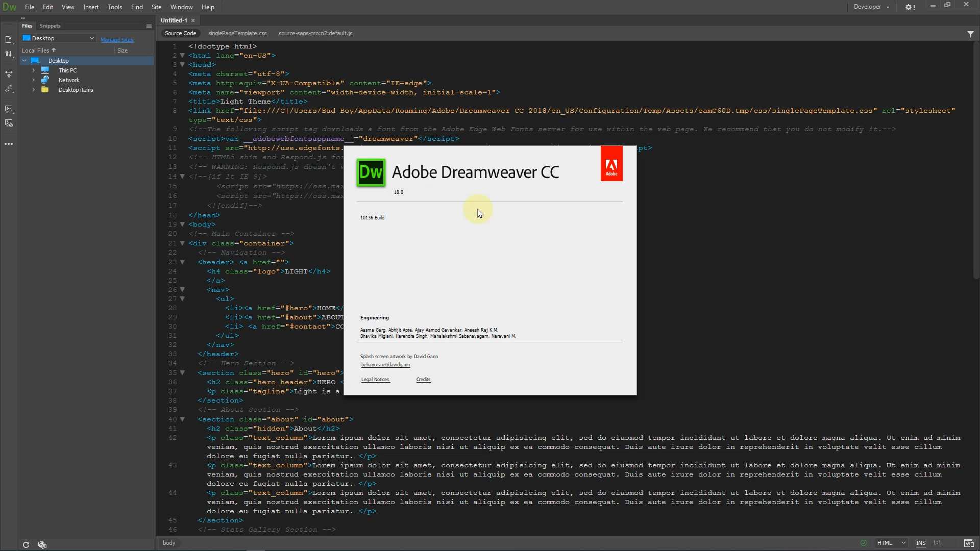Collapse the html tag fold on line 2
980x551 pixels.
click(182, 56)
